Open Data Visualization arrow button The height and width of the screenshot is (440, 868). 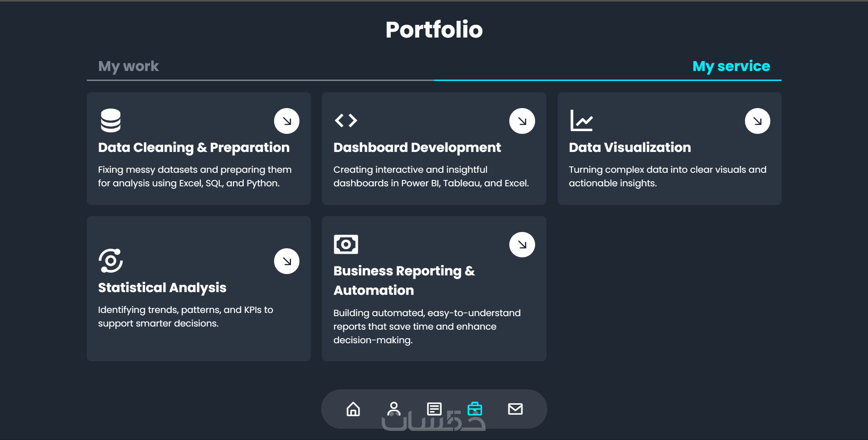[x=757, y=121]
